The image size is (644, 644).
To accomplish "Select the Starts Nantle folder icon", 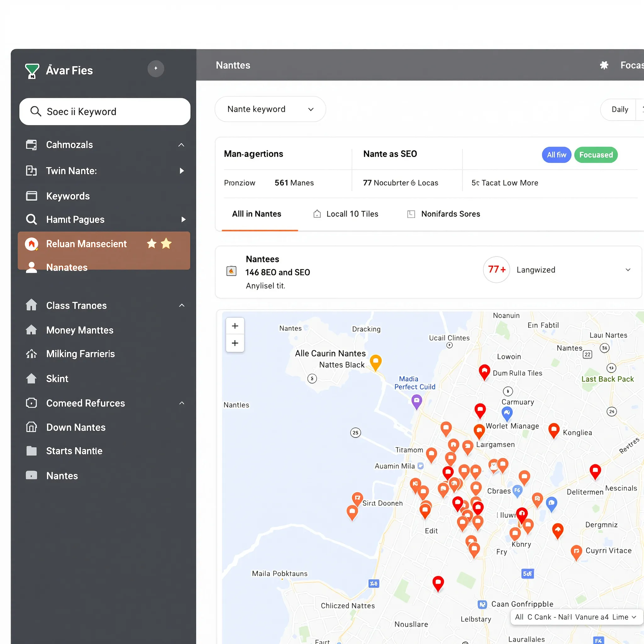I will [x=32, y=451].
